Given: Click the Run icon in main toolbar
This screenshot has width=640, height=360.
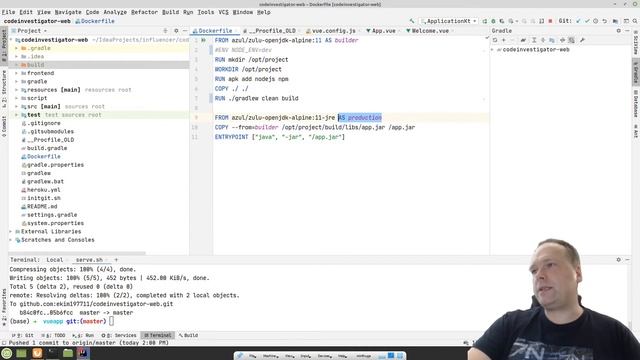Looking at the screenshot, I should coord(484,21).
